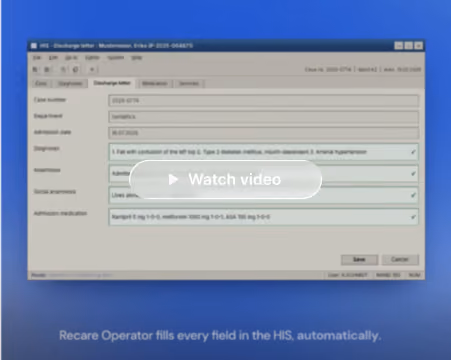Image resolution: width=451 pixels, height=360 pixels.
Task: Click the Cancel button
Action: (400, 259)
